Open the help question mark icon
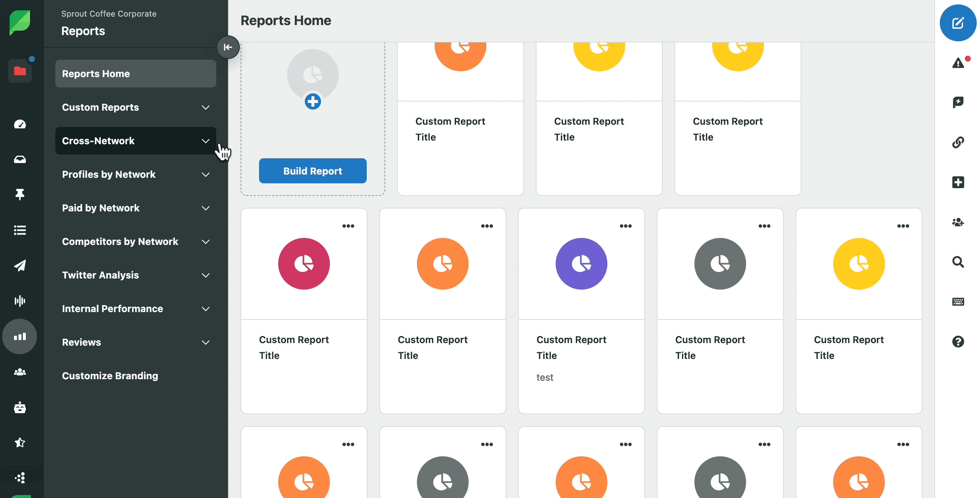The width and height of the screenshot is (980, 498). pyautogui.click(x=958, y=342)
